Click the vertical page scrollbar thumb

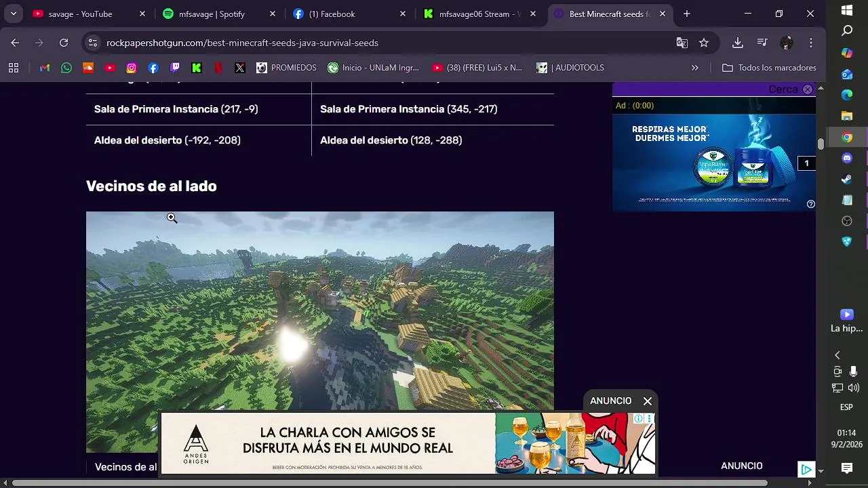(x=821, y=144)
